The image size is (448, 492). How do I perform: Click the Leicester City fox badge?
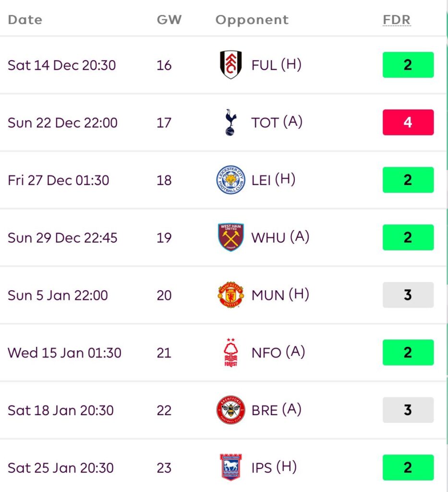click(230, 180)
